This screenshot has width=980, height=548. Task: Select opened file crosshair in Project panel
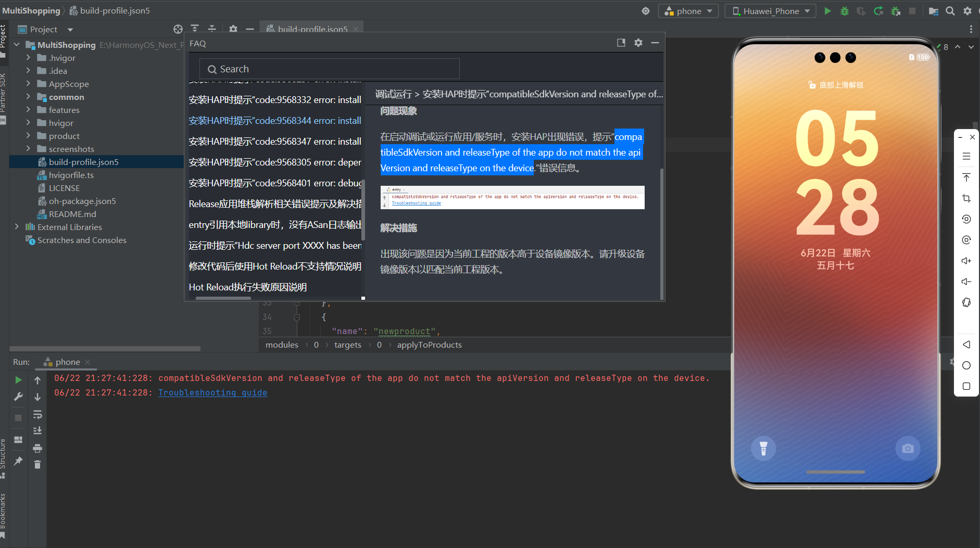(178, 29)
